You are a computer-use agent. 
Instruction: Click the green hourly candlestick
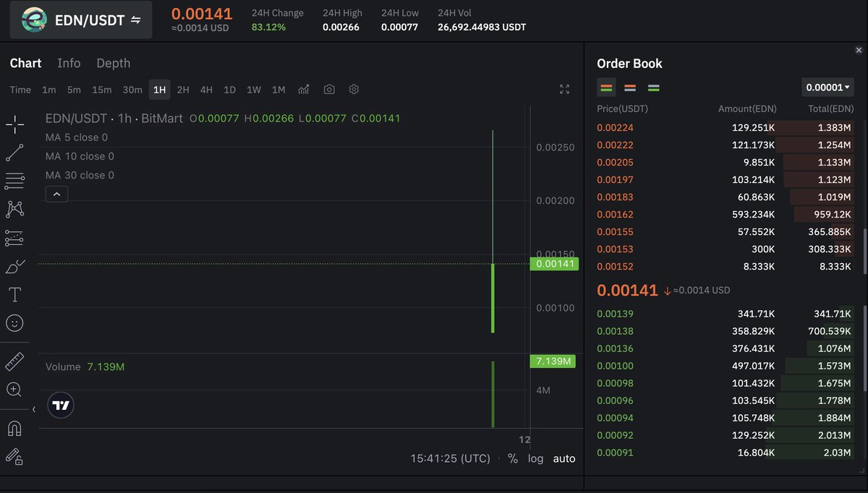coord(493,298)
